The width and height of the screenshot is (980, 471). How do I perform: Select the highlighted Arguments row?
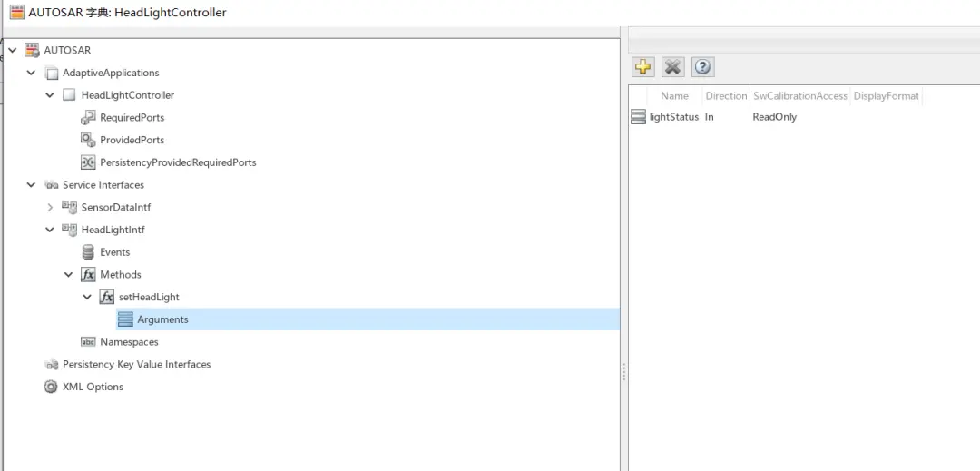pyautogui.click(x=367, y=319)
